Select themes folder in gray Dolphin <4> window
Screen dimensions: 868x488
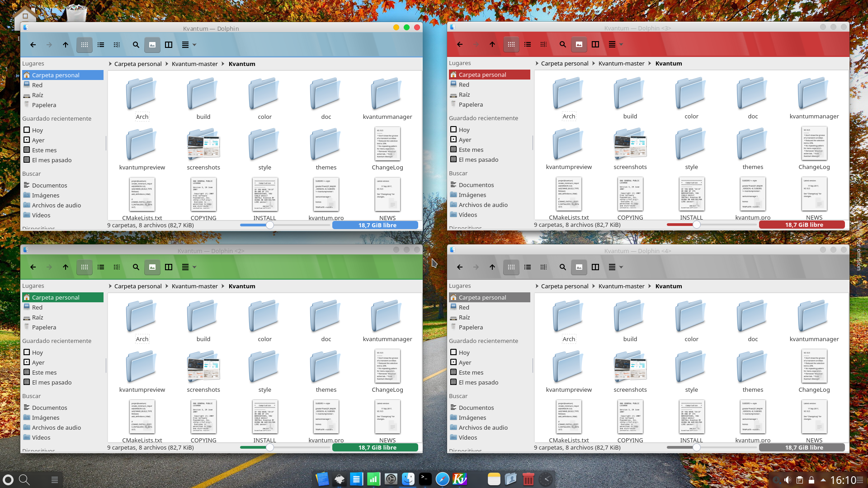pyautogui.click(x=753, y=371)
